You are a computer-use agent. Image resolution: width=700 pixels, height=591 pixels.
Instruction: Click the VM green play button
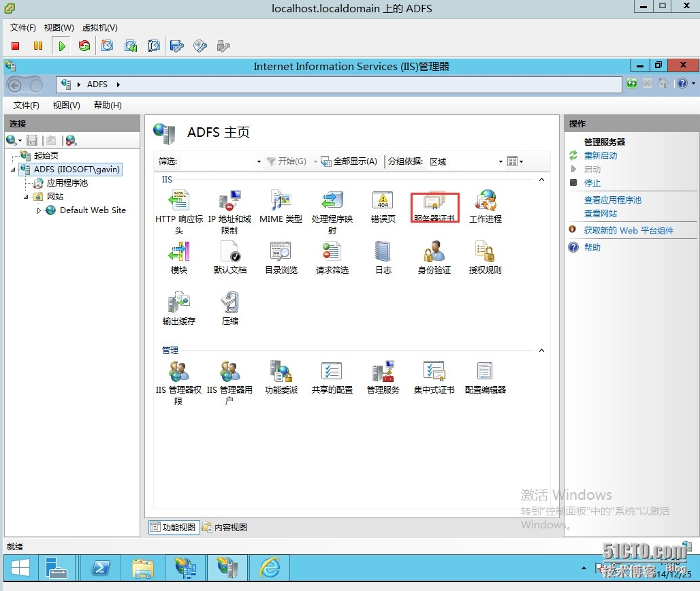coord(61,46)
